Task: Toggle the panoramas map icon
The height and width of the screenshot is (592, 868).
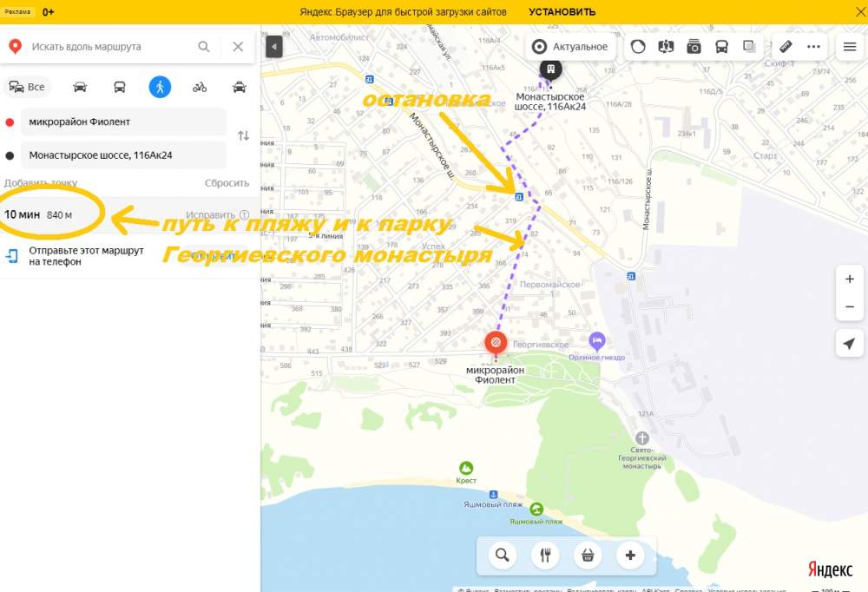Action: (666, 47)
